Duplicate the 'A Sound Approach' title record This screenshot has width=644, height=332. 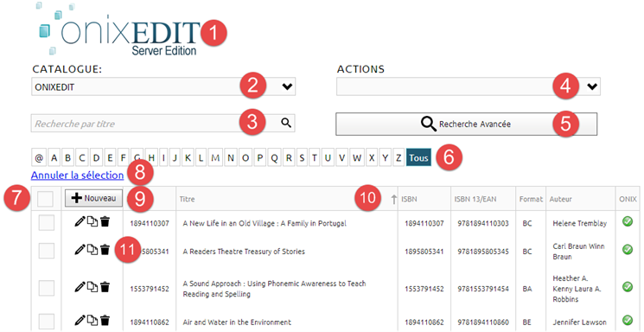92,287
